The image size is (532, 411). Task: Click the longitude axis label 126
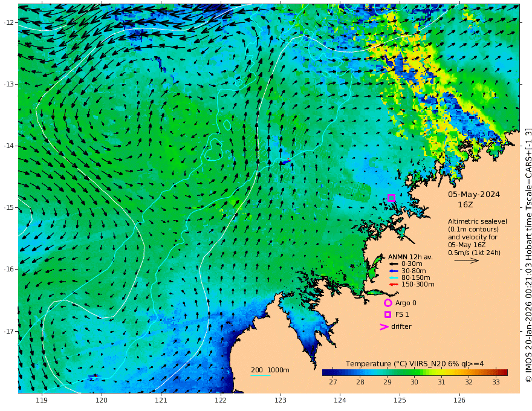[x=459, y=401]
